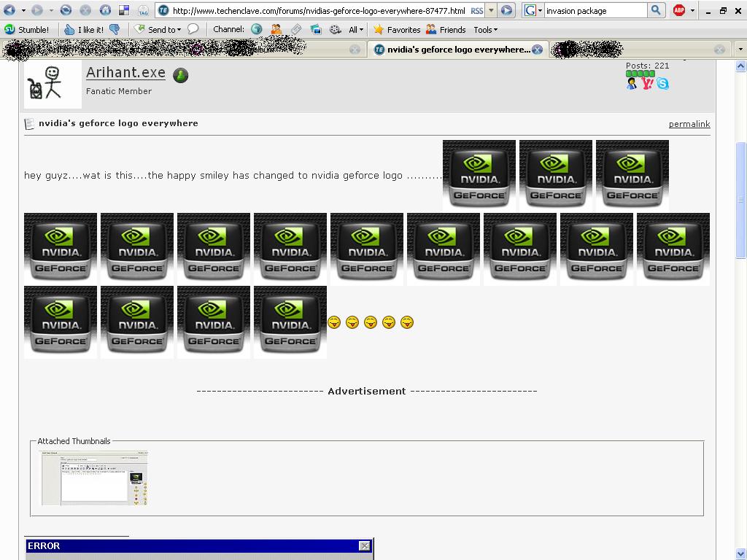747x560 pixels.
Task: Click the 'Attached Thumbnails' legend text
Action: [x=74, y=441]
